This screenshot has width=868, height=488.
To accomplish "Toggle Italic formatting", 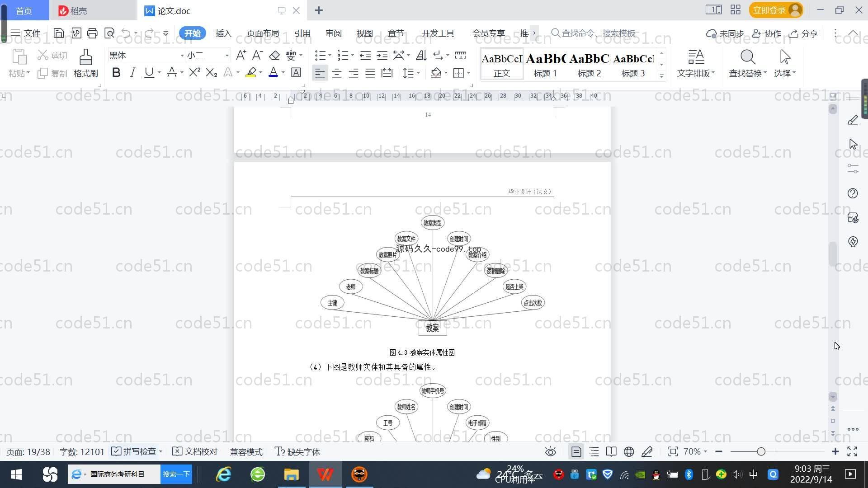I will pos(132,72).
